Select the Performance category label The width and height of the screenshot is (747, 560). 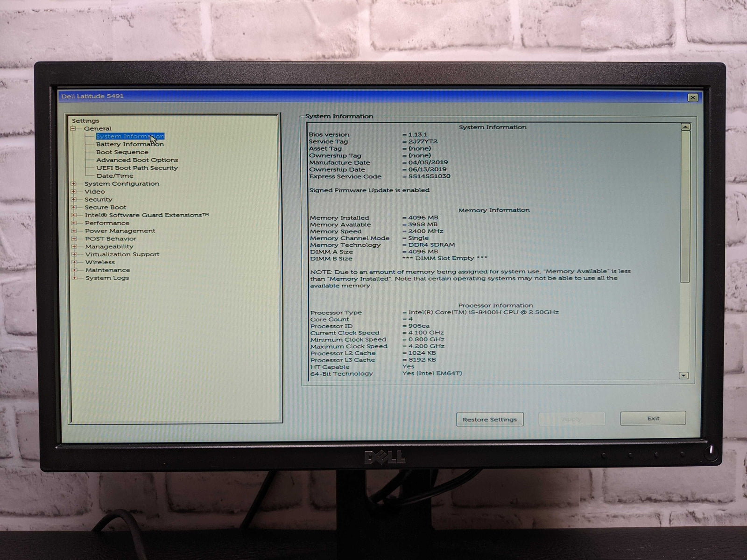coord(107,223)
